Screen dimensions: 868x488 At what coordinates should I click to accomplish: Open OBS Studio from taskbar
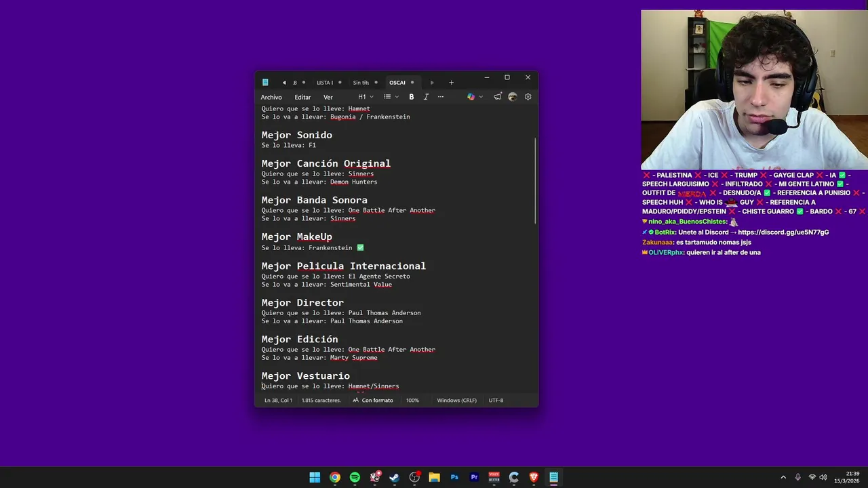pyautogui.click(x=414, y=477)
